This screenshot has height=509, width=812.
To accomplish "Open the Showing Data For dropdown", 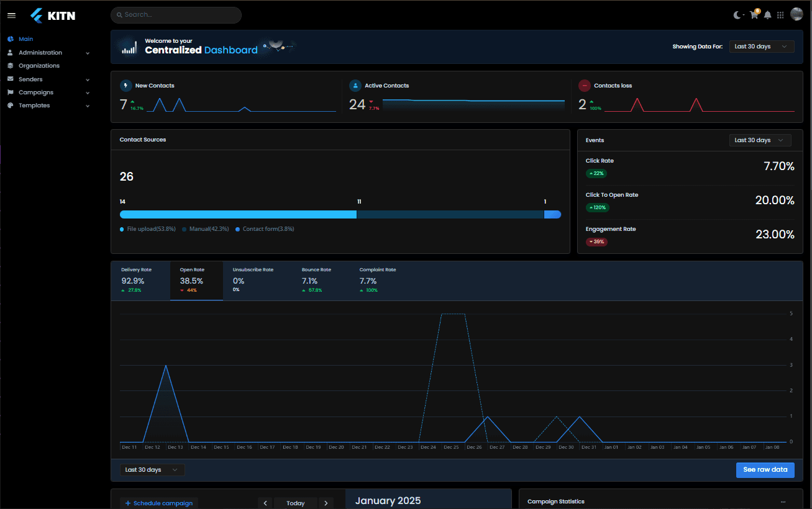I will click(x=762, y=47).
